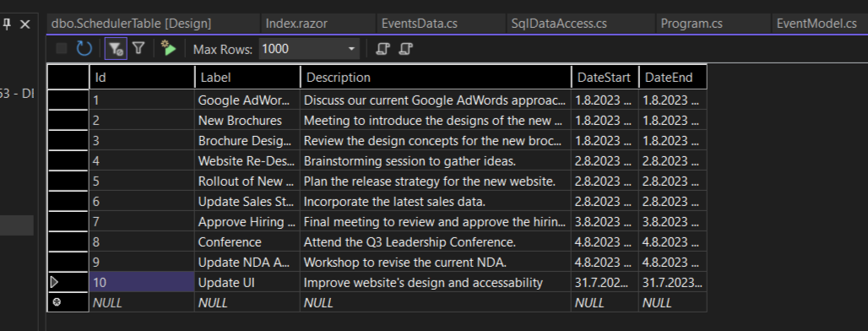This screenshot has height=331, width=868.
Task: Click the DateEnd cell '31.7.2023...' in row 10
Action: [x=673, y=282]
